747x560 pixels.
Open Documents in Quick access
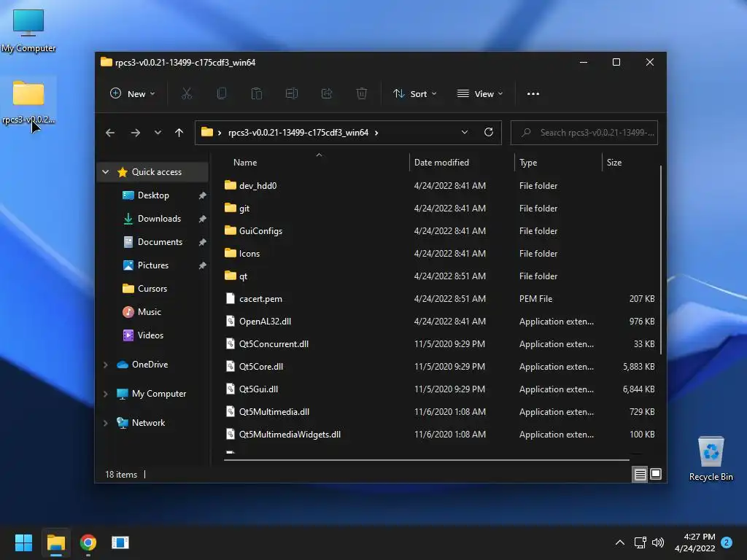point(160,242)
